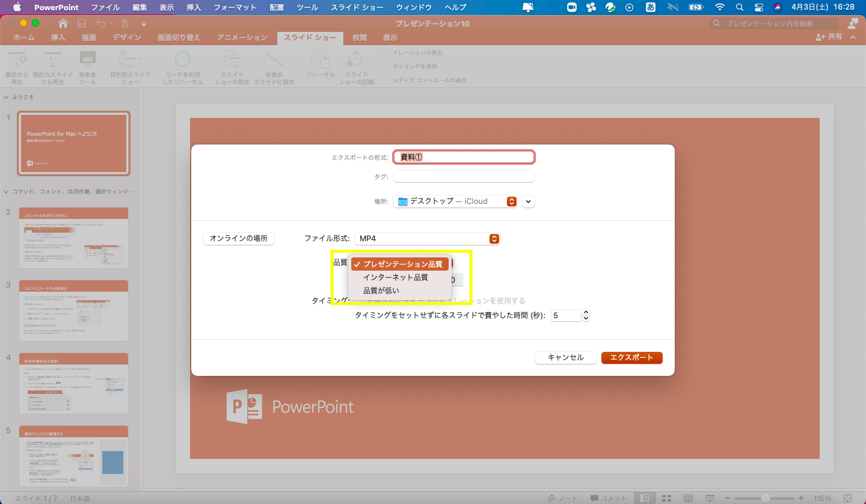Image resolution: width=866 pixels, height=504 pixels.
Task: Click the Play from Start (最初から再生) icon
Action: click(x=17, y=59)
